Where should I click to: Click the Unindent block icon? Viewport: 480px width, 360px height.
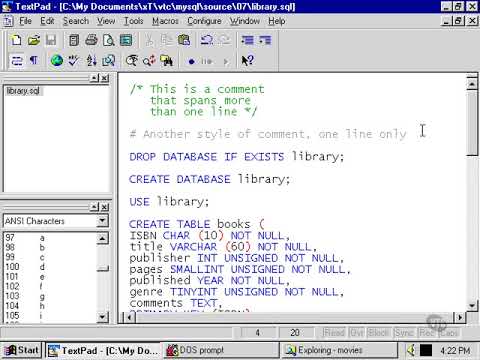point(265,40)
